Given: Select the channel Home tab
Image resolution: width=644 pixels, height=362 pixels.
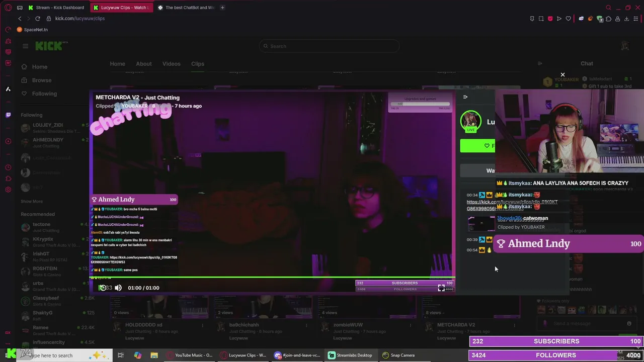Looking at the screenshot, I should point(117,64).
